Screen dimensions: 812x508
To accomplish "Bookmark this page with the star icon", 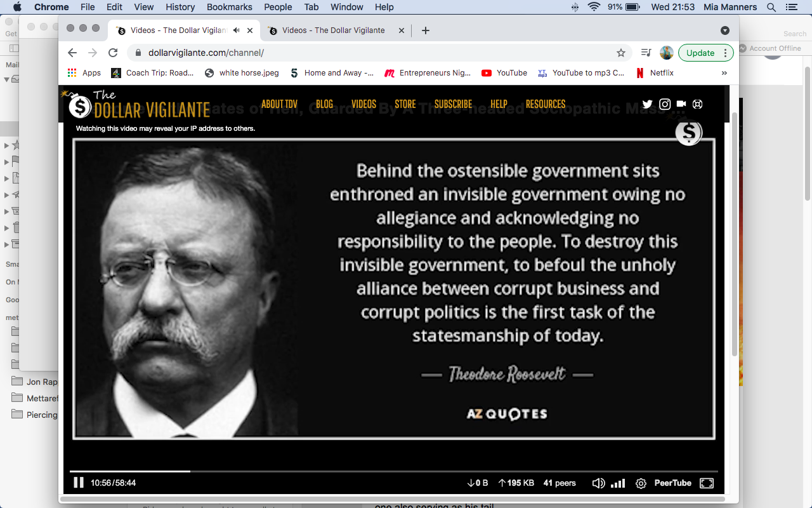I will coord(621,53).
